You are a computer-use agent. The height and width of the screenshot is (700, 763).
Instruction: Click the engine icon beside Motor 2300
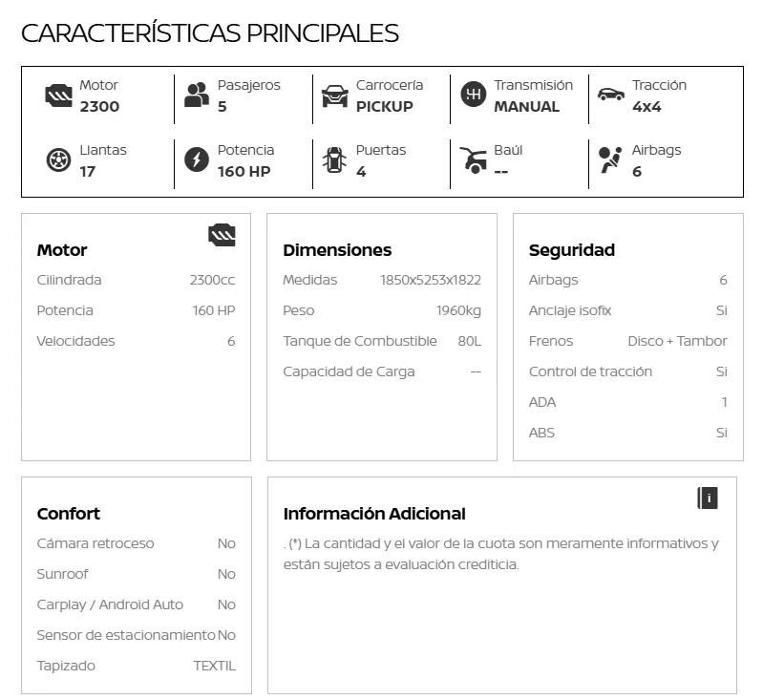tap(58, 95)
